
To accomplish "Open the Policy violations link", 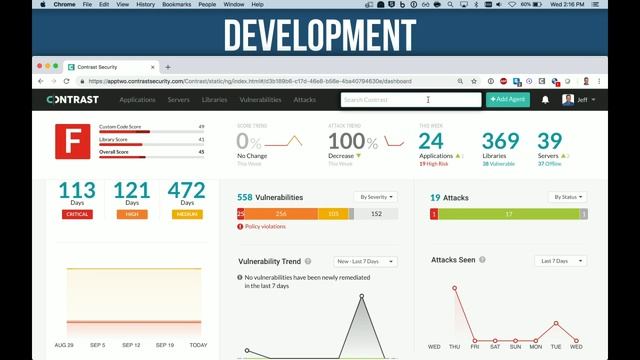I will pos(265,227).
